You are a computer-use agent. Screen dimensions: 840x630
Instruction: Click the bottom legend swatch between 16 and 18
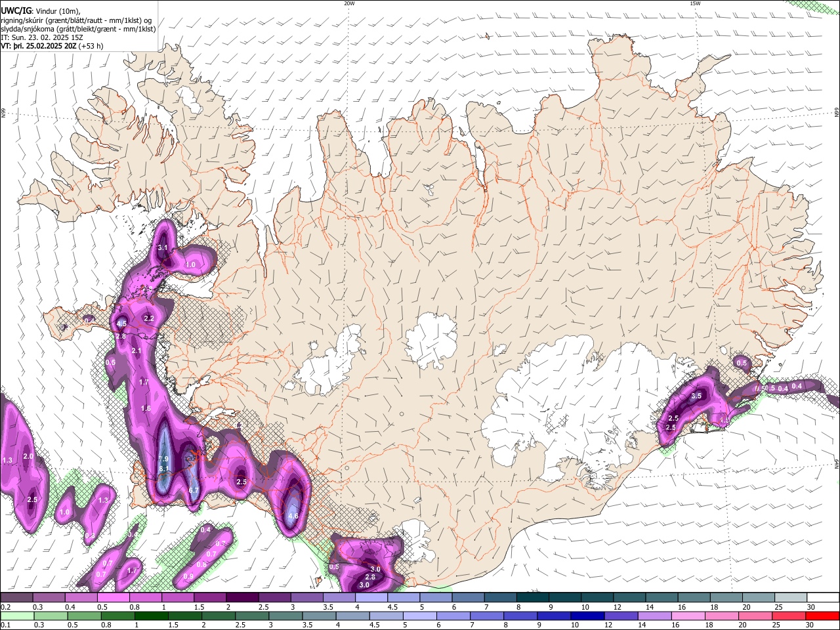pyautogui.click(x=689, y=616)
